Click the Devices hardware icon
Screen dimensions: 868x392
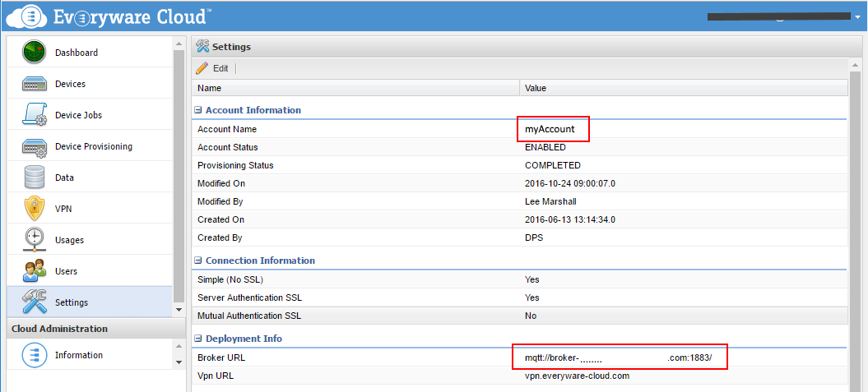[x=35, y=84]
